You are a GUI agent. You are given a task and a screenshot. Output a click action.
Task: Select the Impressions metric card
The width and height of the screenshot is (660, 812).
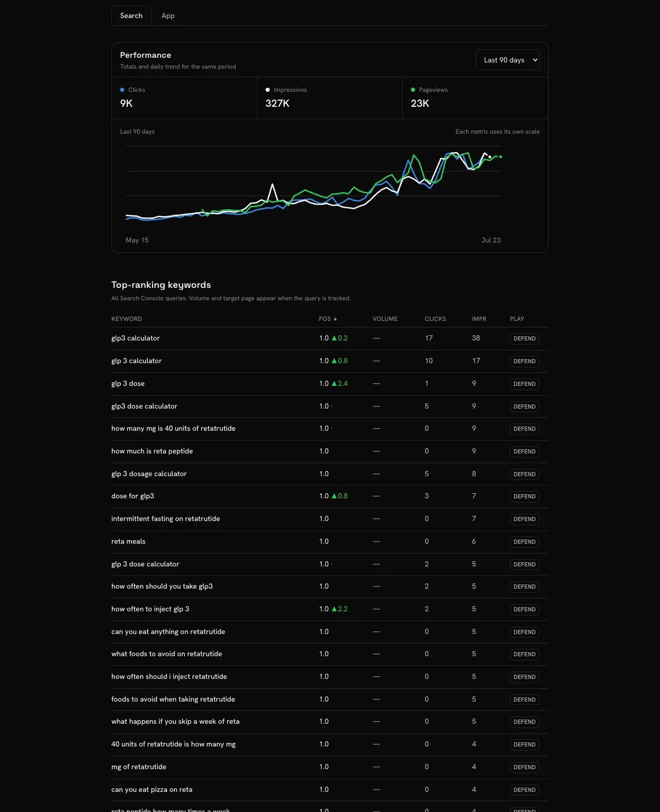(x=330, y=98)
